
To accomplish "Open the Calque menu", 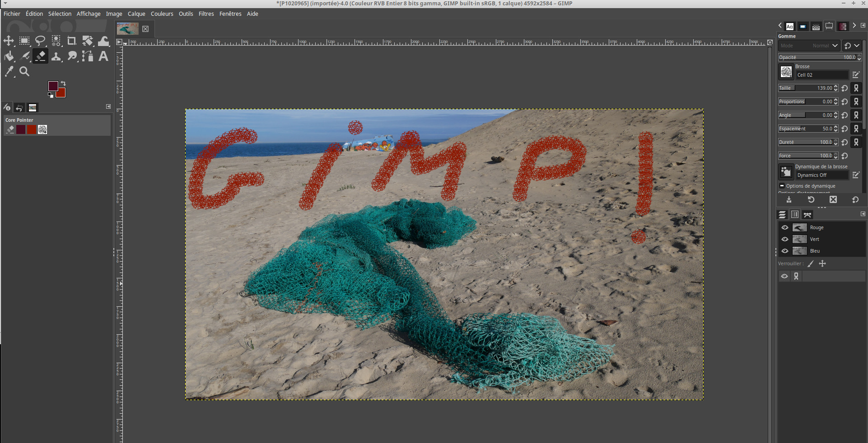I will 136,14.
